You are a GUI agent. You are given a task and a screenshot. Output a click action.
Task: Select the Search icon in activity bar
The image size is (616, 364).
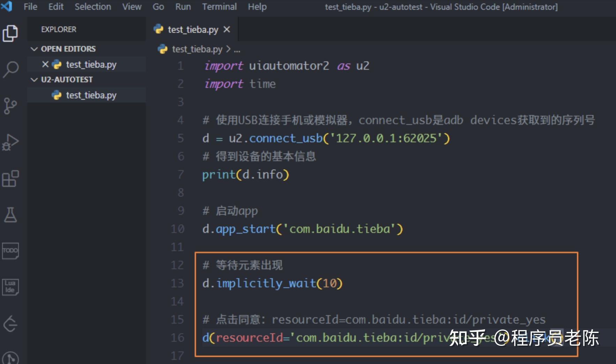coord(10,70)
